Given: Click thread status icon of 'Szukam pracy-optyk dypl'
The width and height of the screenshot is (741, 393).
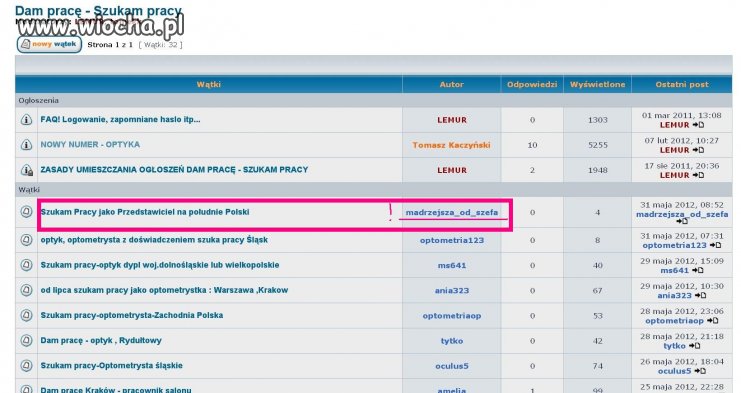Looking at the screenshot, I should tap(26, 265).
